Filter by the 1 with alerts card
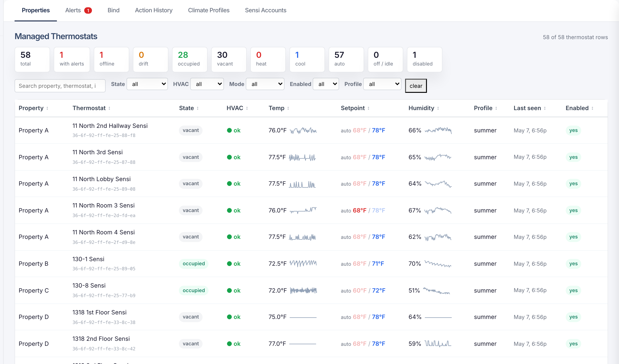This screenshot has width=619, height=364. click(x=72, y=59)
